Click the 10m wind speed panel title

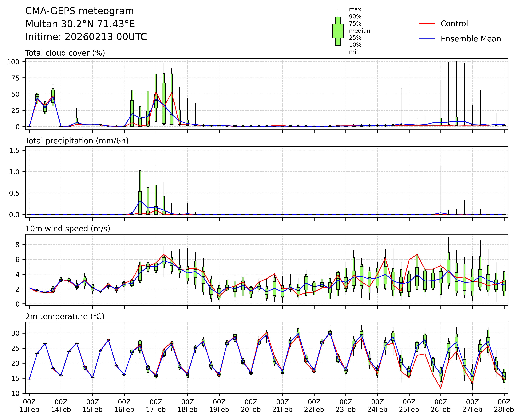click(68, 229)
